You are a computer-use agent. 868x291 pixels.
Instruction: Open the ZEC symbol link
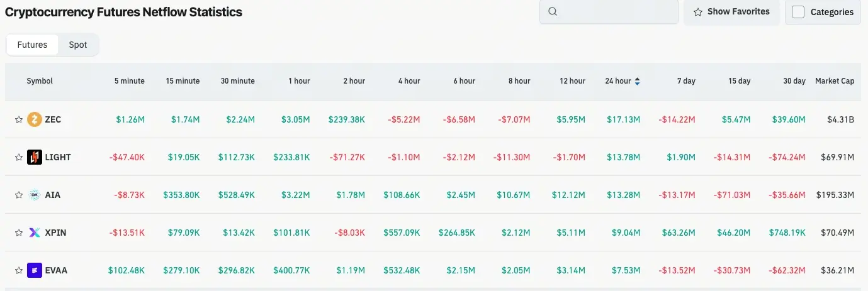(54, 119)
